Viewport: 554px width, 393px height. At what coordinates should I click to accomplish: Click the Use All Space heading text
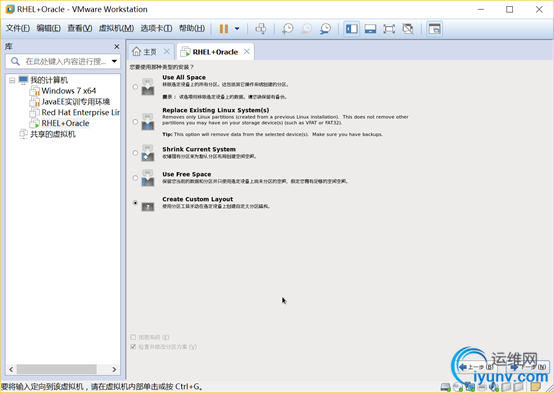pyautogui.click(x=184, y=77)
